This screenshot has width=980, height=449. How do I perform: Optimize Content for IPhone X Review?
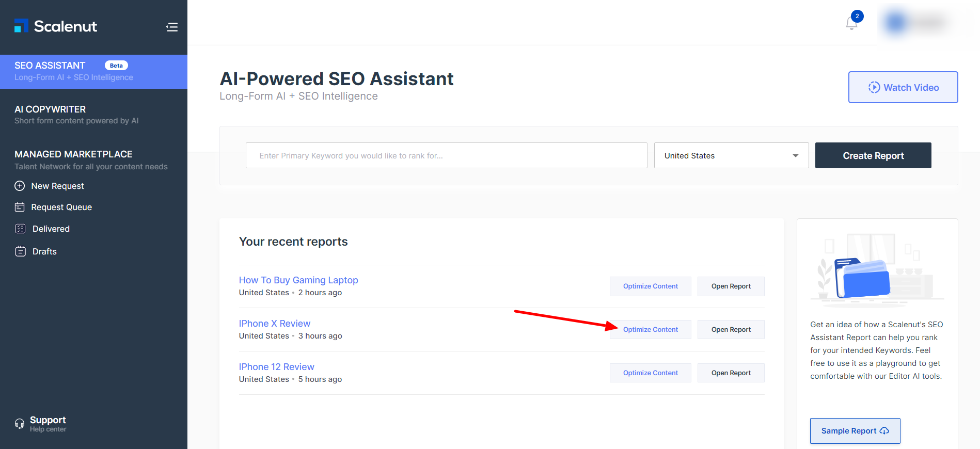[x=650, y=329]
